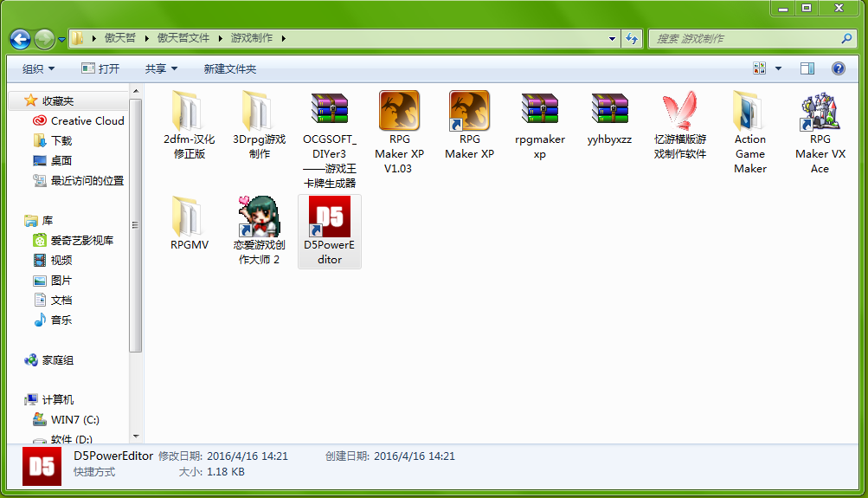This screenshot has height=498, width=868.
Task: Click the D5 thumbnail in details pane
Action: click(x=42, y=467)
